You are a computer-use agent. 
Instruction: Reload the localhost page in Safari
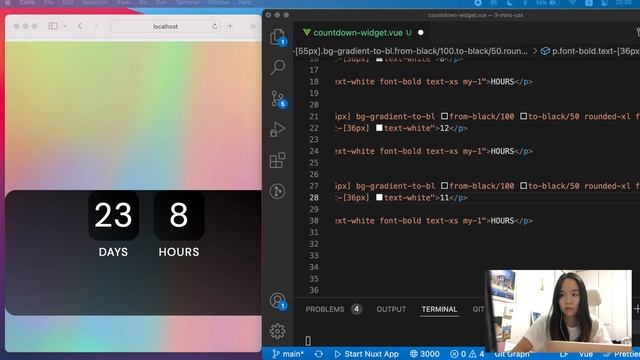pos(215,27)
